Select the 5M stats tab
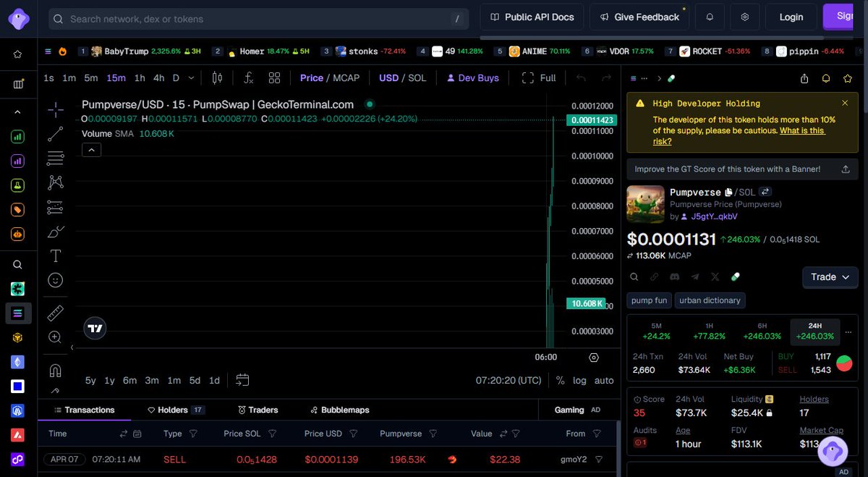Viewport: 868px width, 477px height. [x=656, y=332]
